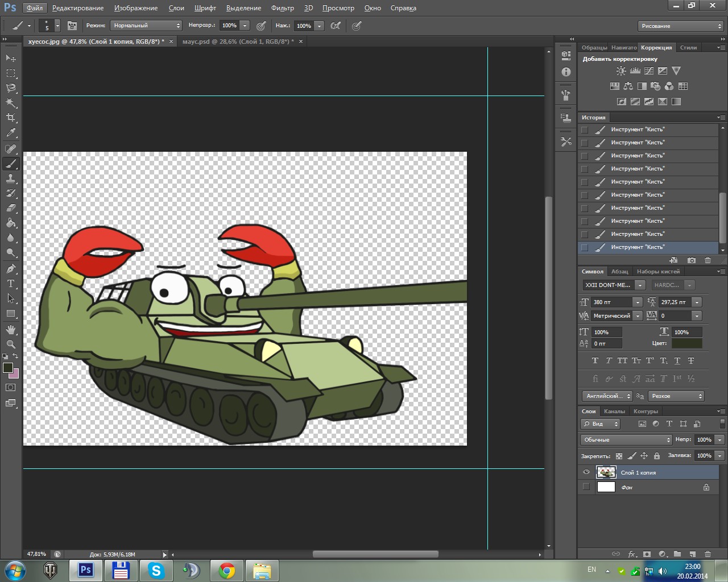Select the Crop tool
The image size is (728, 582).
[x=11, y=118]
